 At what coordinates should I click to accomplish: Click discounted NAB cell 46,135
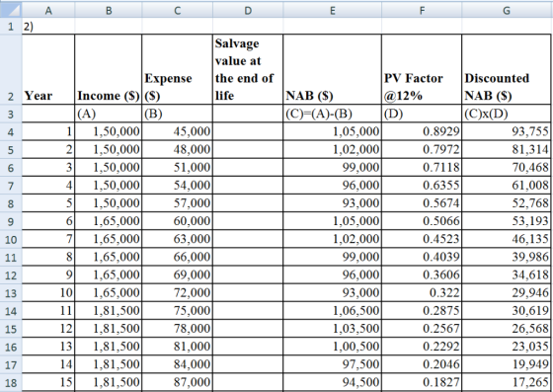tap(507, 239)
